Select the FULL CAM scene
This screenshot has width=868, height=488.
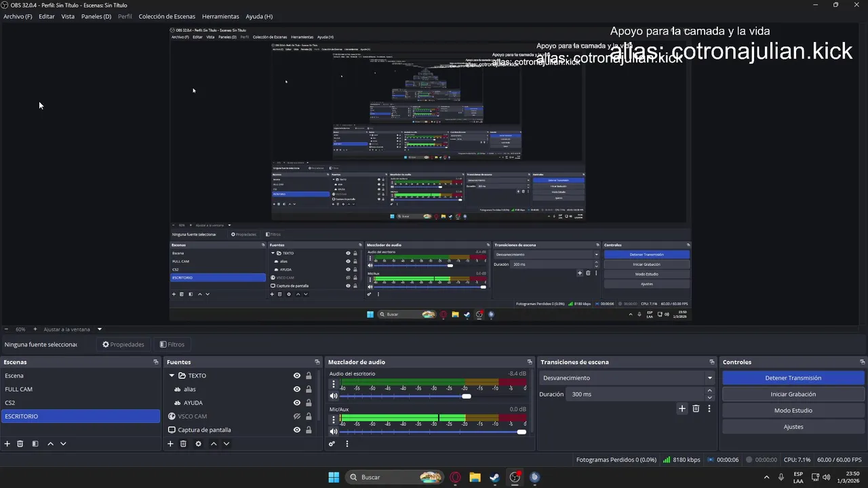80,389
